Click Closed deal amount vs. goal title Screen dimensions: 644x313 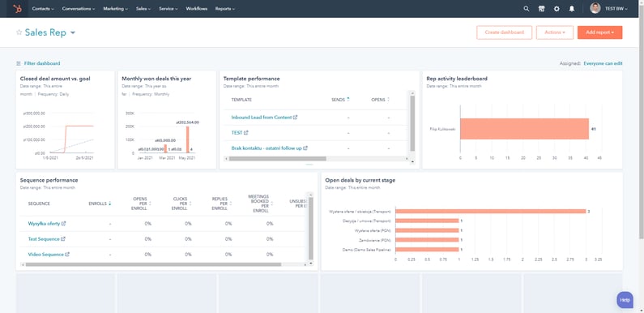pyautogui.click(x=55, y=79)
